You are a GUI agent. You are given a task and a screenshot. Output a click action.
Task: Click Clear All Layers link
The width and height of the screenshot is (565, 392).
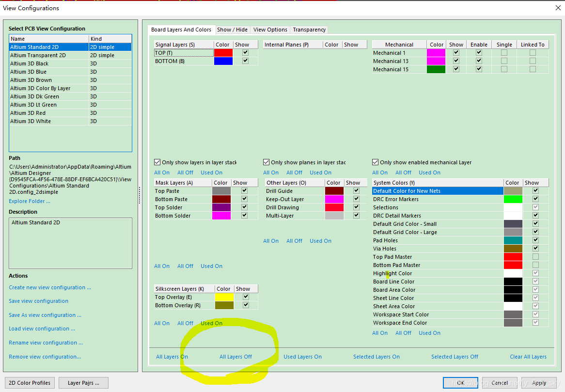[528, 357]
